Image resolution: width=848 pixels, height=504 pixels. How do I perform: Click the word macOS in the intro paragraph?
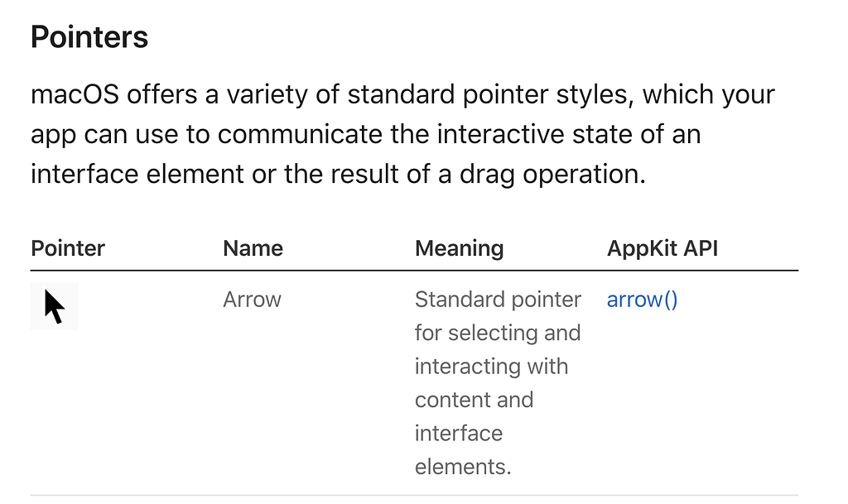pyautogui.click(x=75, y=94)
